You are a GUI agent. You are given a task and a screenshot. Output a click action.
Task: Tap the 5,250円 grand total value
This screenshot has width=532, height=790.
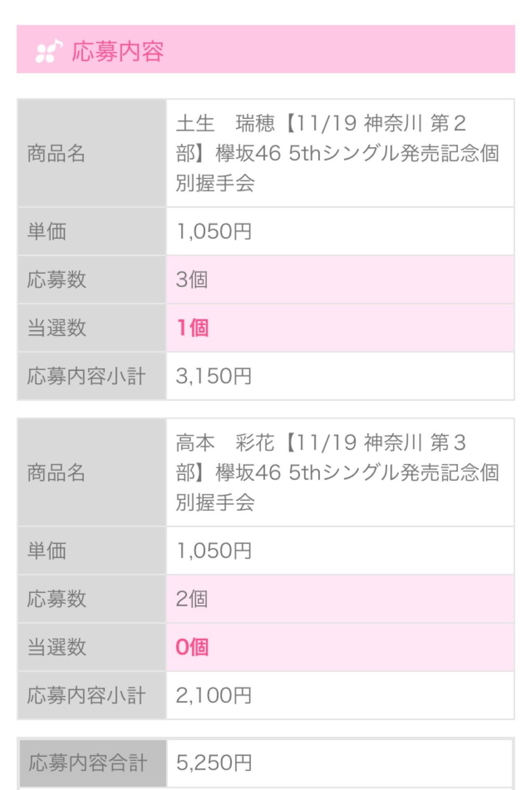point(214,762)
